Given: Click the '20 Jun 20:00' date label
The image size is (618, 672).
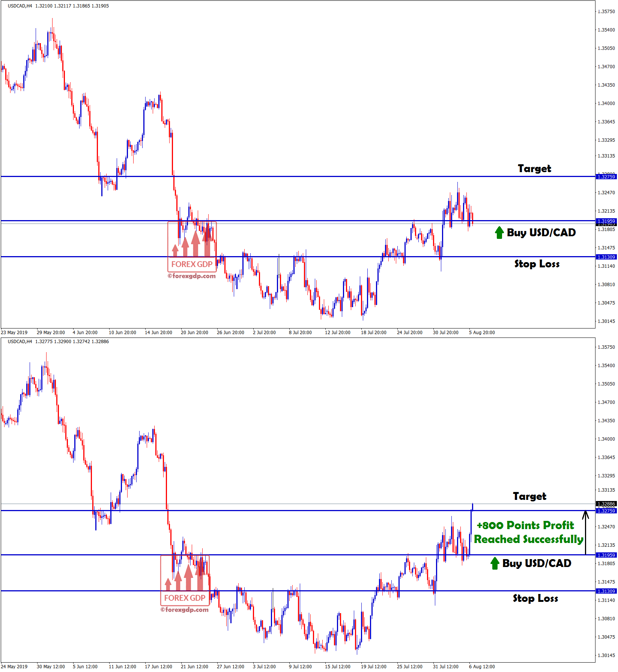Looking at the screenshot, I should point(194,333).
